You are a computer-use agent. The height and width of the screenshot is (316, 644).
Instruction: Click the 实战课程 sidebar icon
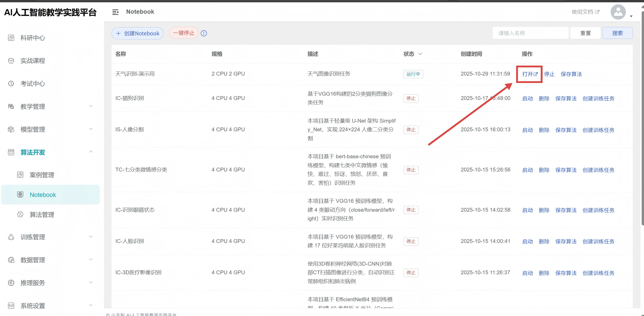tap(11, 61)
